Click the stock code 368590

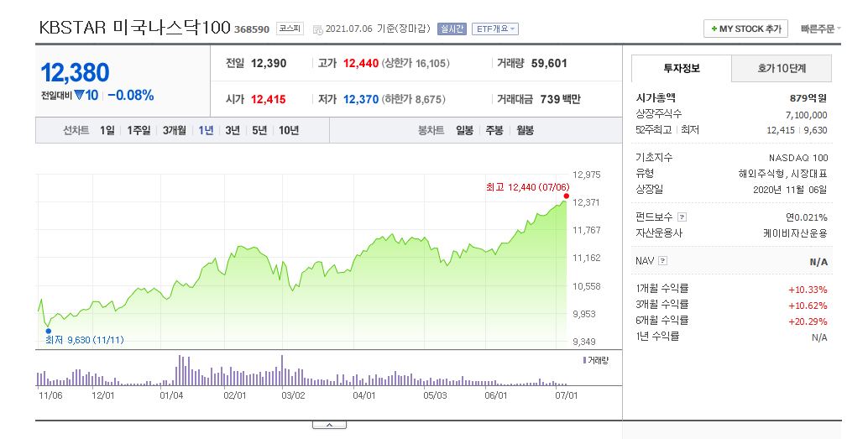click(251, 29)
